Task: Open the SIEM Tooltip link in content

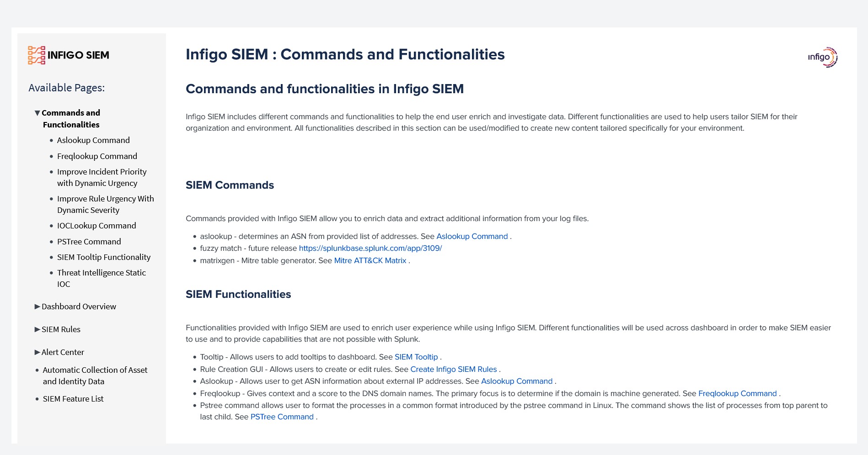Action: (416, 357)
